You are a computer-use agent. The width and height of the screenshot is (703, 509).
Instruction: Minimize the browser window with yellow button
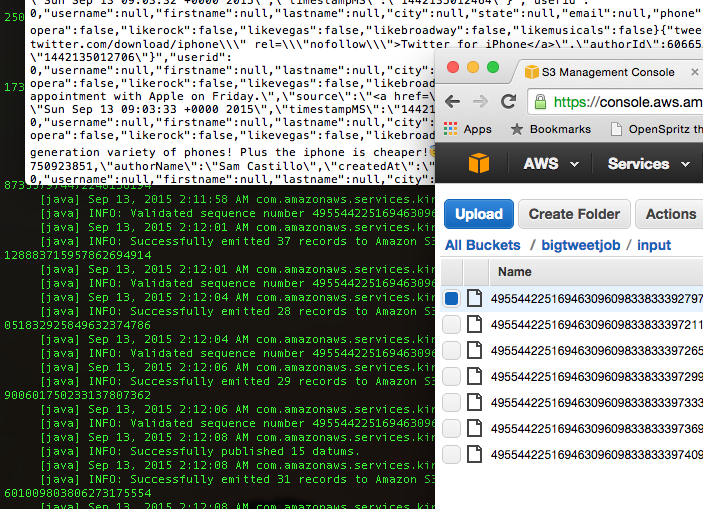click(x=473, y=67)
